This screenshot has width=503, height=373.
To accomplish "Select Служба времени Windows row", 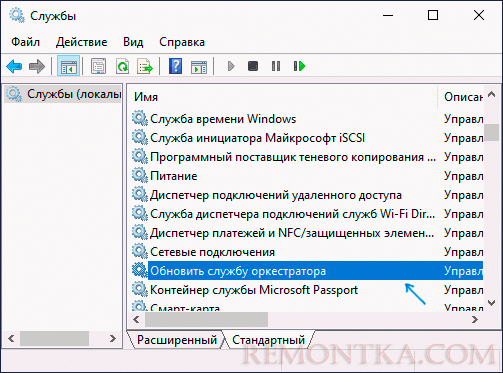I will coord(307,119).
